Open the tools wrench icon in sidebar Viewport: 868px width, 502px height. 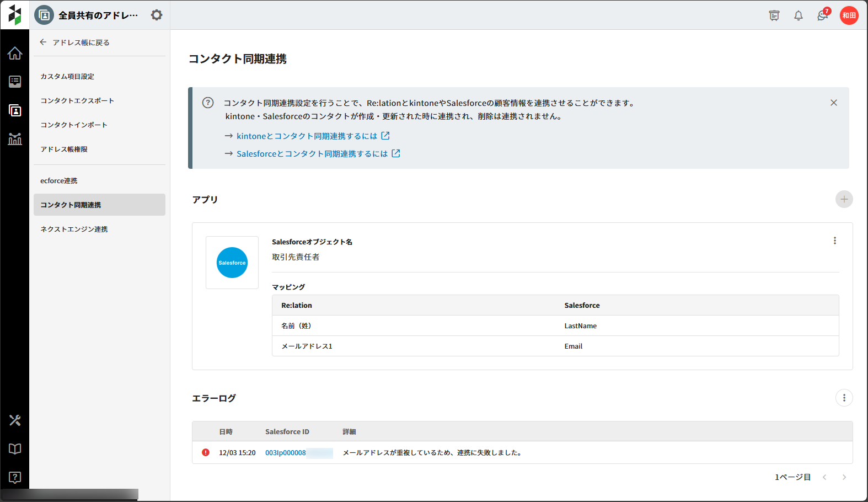[x=15, y=420]
